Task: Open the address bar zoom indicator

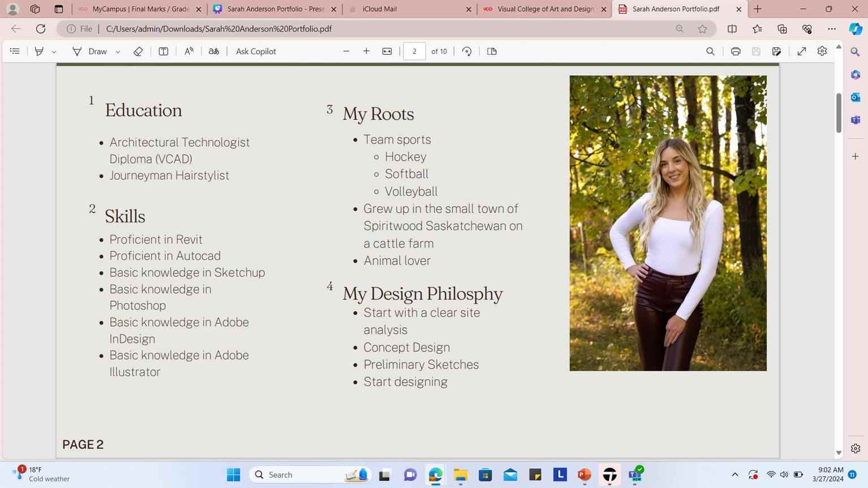Action: tap(680, 29)
